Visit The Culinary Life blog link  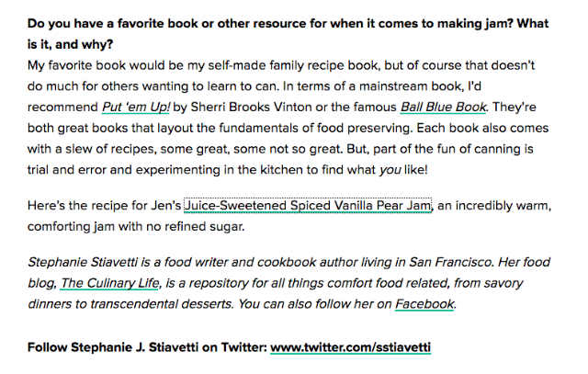(110, 283)
